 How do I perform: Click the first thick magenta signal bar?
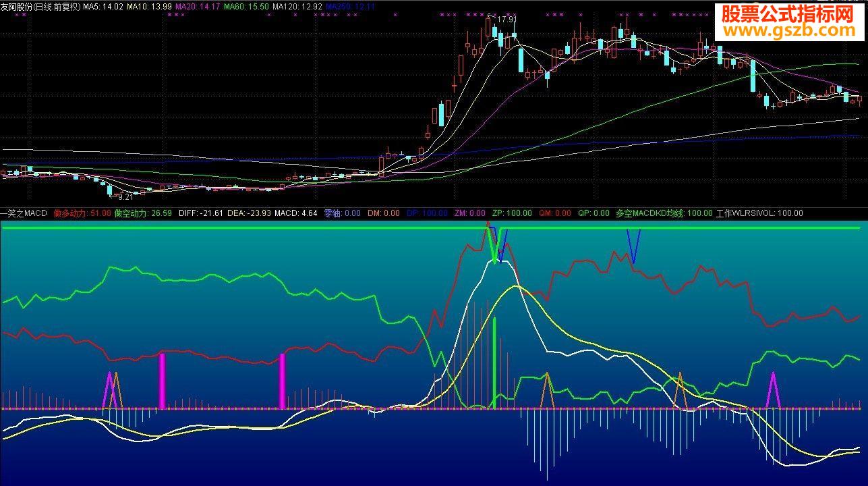tap(162, 381)
